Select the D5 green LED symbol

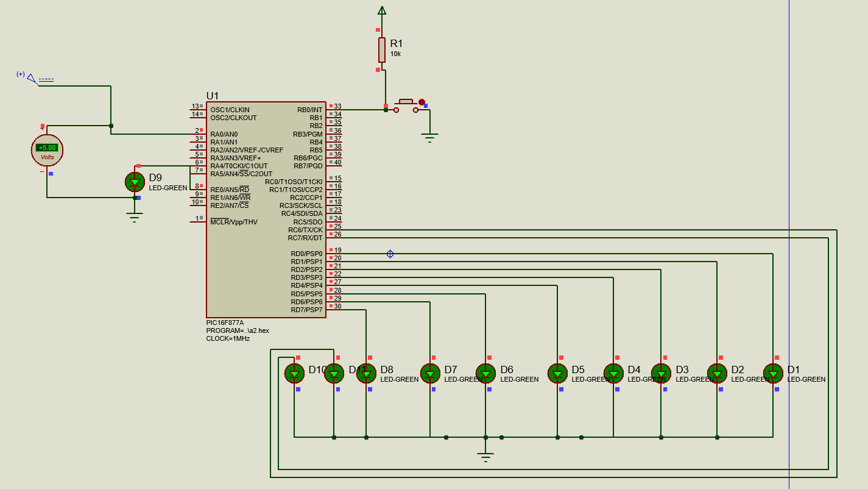pos(557,373)
